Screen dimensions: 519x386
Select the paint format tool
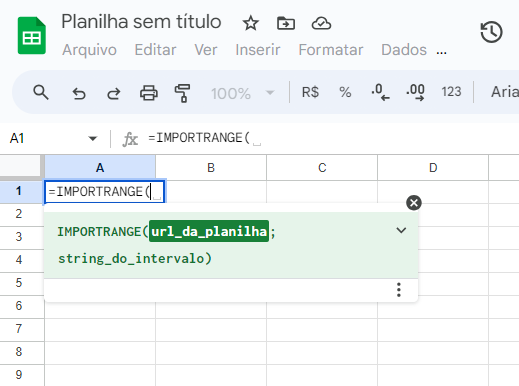[x=183, y=93]
